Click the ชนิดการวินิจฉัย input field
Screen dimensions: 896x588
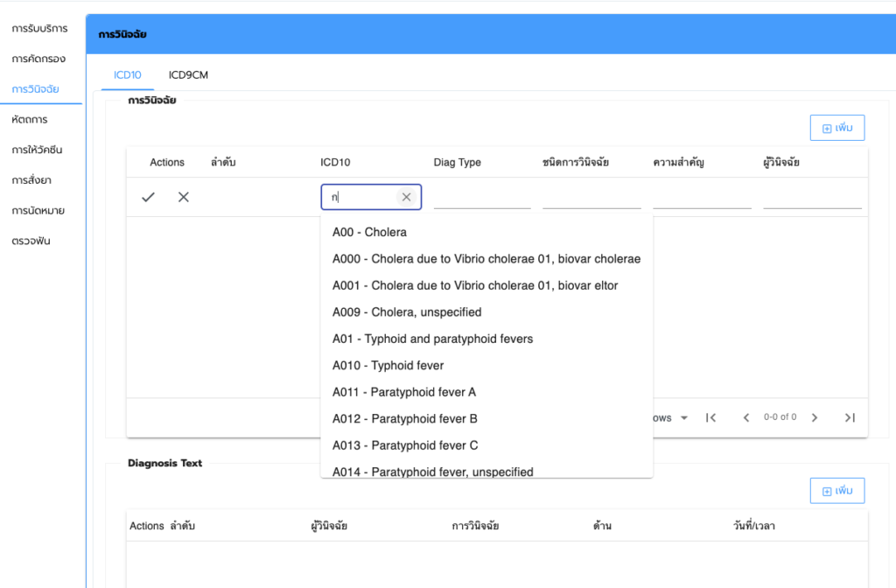(x=591, y=198)
